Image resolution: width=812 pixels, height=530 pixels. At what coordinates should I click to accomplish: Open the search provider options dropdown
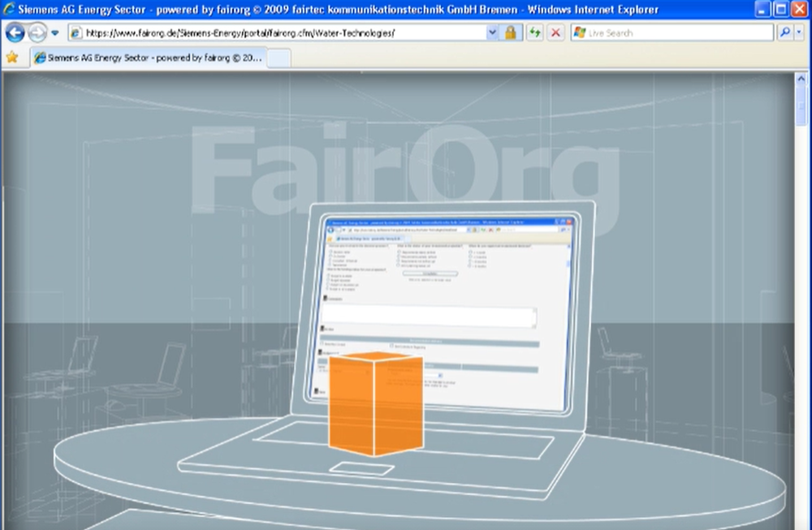coord(799,32)
